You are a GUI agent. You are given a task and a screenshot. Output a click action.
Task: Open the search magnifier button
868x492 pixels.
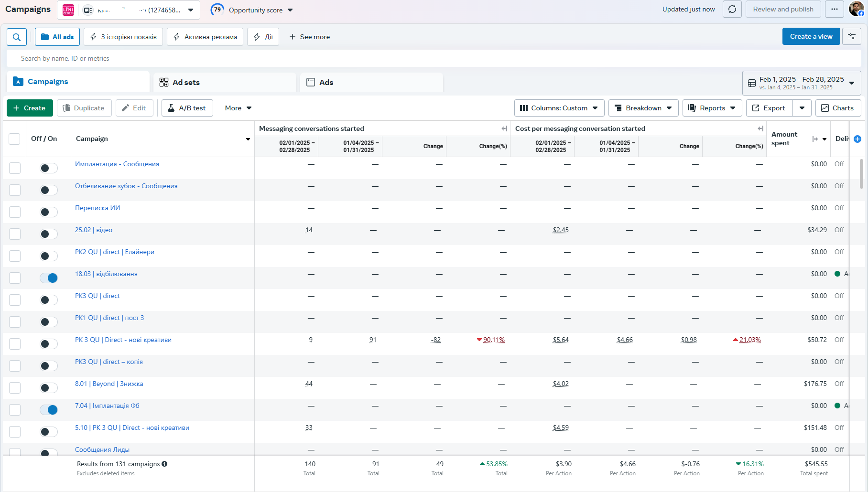(x=17, y=37)
